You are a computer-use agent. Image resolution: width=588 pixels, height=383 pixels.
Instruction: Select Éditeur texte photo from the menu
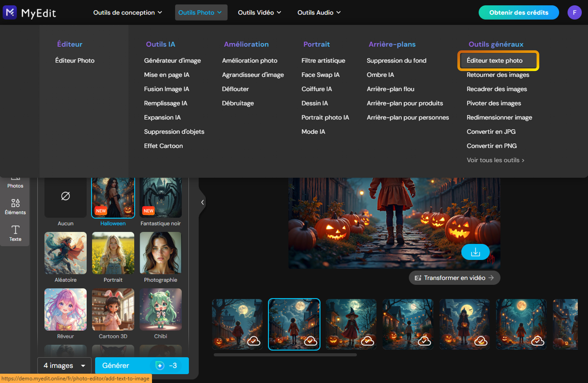[x=494, y=61]
